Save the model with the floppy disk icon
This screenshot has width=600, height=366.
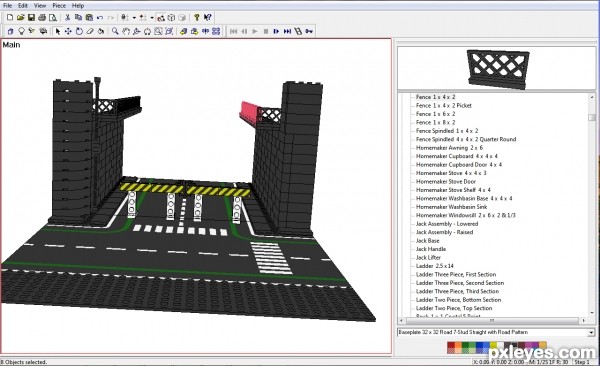click(31, 17)
